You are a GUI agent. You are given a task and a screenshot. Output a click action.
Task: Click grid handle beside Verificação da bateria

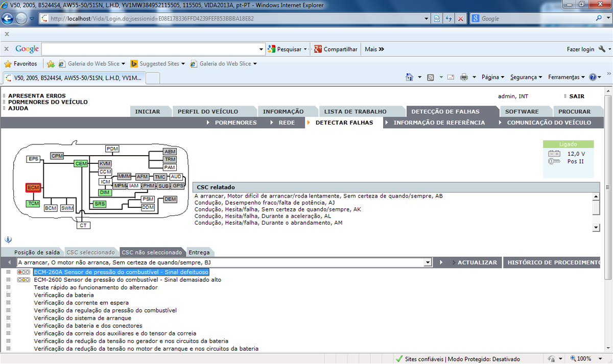tap(8, 295)
